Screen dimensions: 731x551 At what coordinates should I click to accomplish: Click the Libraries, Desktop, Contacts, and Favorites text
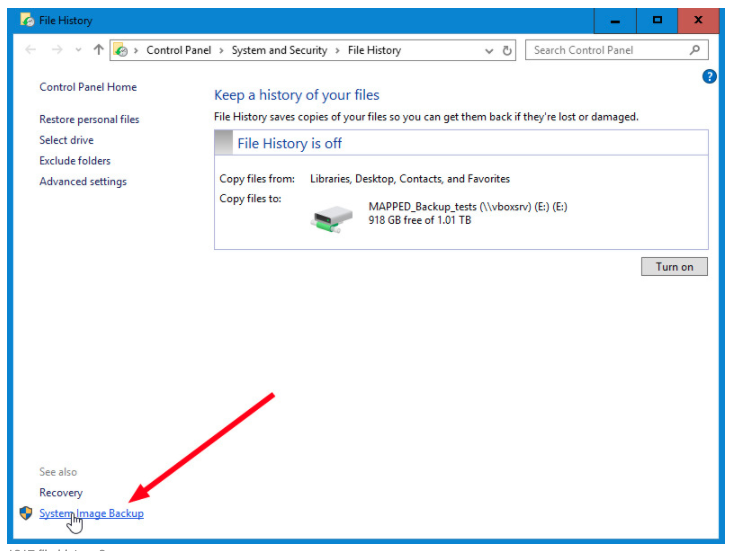(410, 179)
